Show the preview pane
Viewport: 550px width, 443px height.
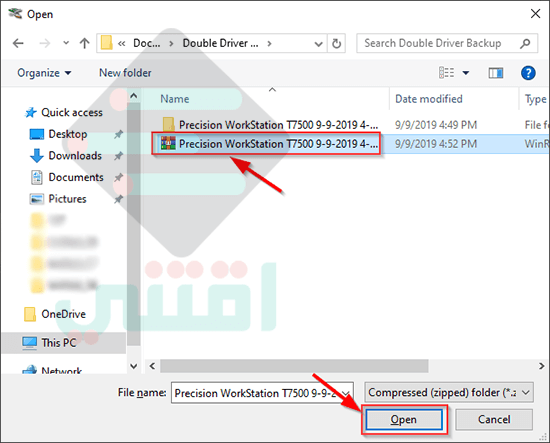coord(496,73)
